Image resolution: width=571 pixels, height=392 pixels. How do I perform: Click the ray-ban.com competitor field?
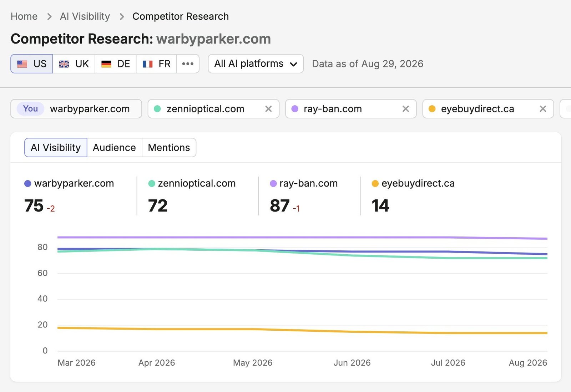point(351,109)
